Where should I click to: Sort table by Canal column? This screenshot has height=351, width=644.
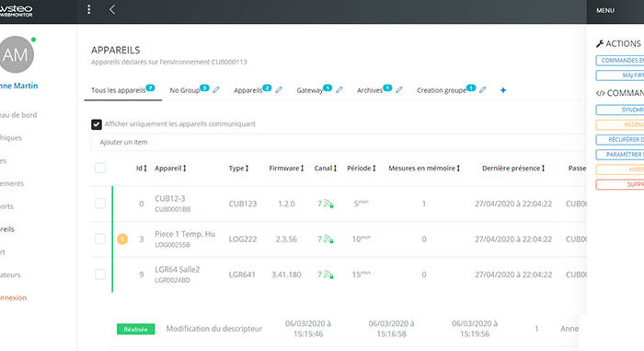(326, 169)
